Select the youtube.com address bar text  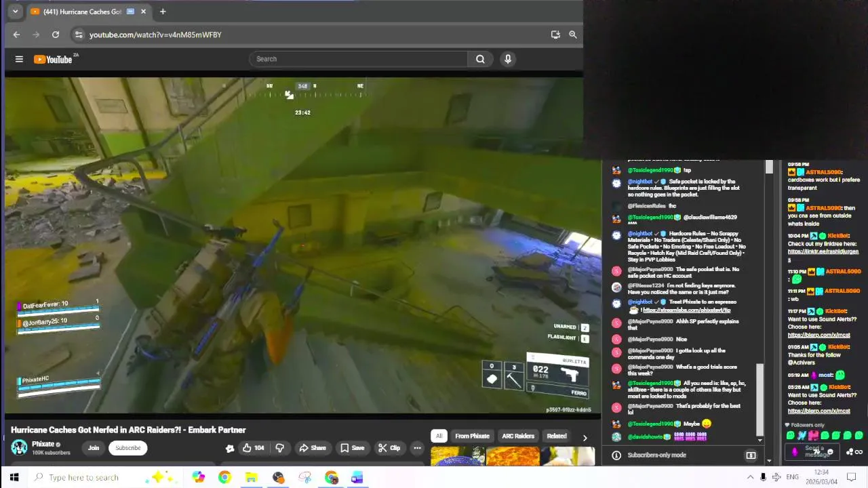[155, 35]
